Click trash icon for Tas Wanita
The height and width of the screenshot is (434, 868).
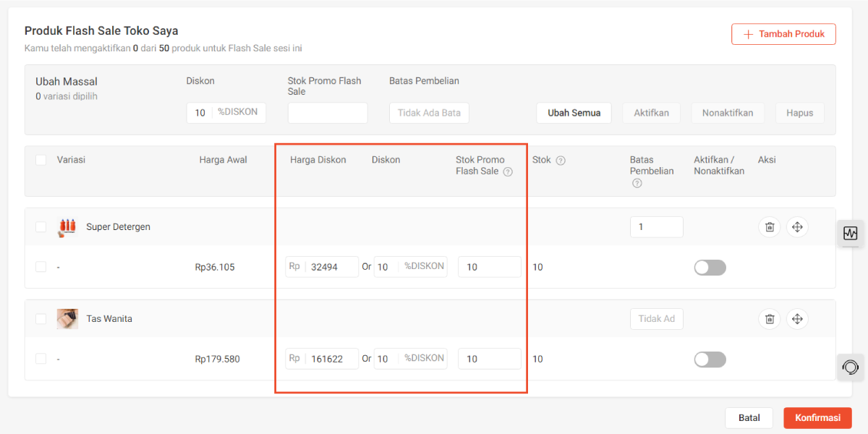(770, 319)
